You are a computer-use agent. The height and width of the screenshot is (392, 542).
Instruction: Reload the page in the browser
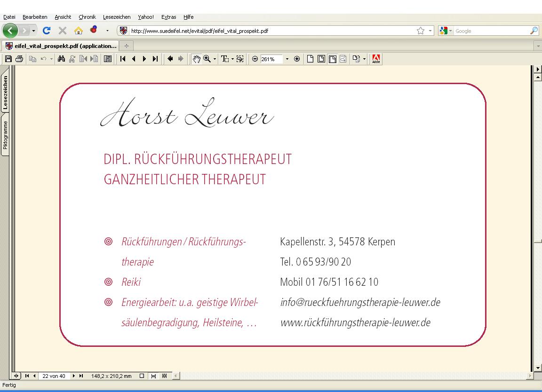(46, 31)
